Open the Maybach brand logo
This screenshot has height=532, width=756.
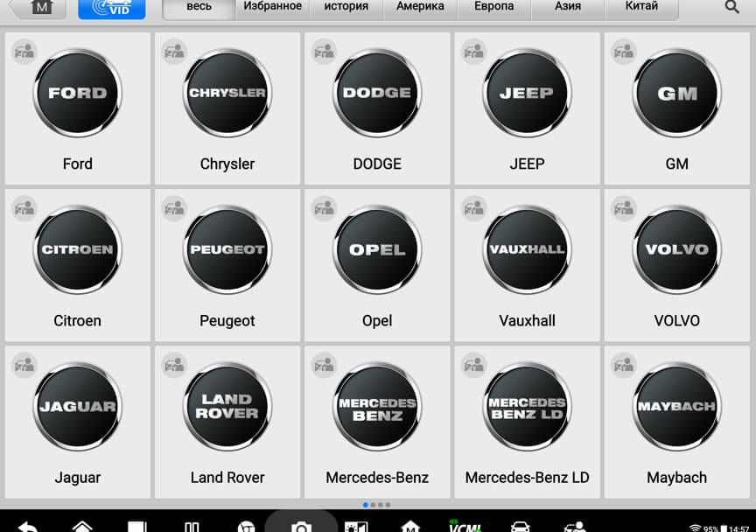(x=677, y=406)
